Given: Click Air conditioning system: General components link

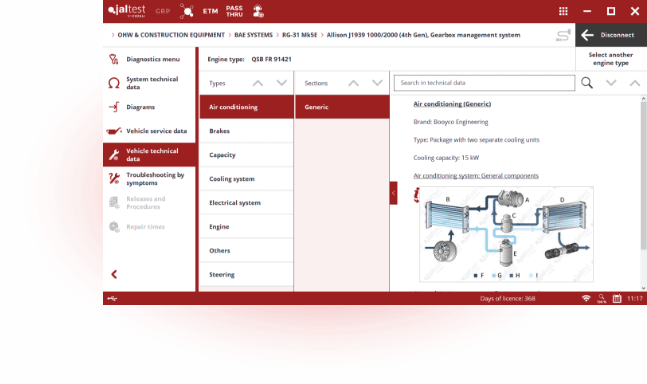Looking at the screenshot, I should (x=476, y=176).
